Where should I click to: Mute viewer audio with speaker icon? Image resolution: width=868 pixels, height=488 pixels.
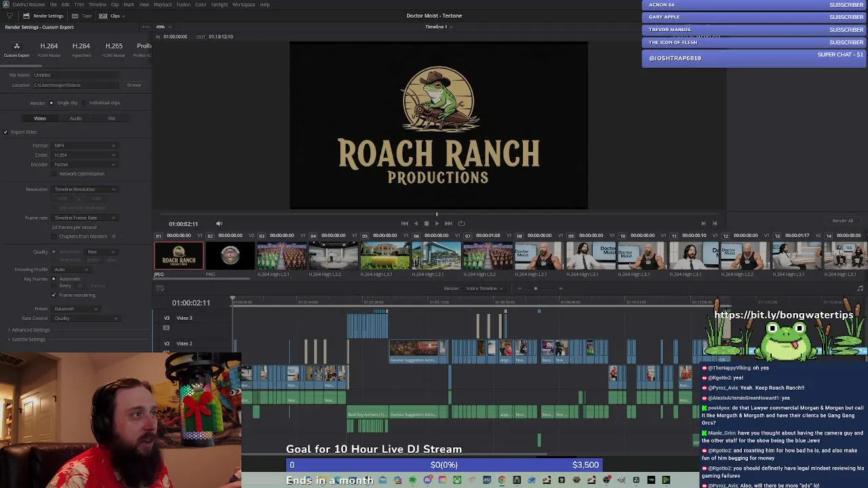coord(218,224)
